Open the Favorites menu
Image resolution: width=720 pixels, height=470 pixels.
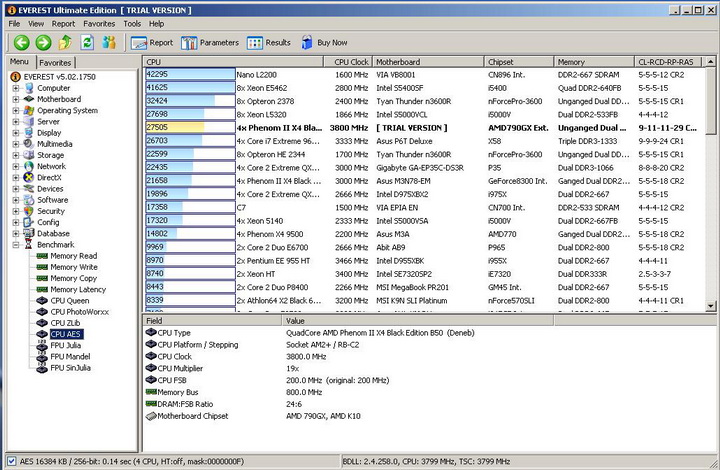[99, 24]
